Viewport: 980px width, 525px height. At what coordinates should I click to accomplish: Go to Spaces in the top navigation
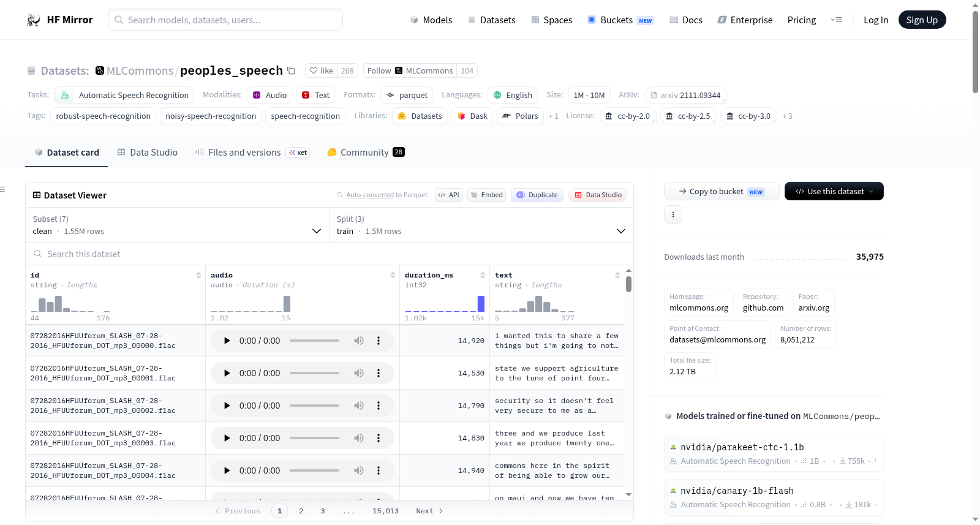click(551, 20)
